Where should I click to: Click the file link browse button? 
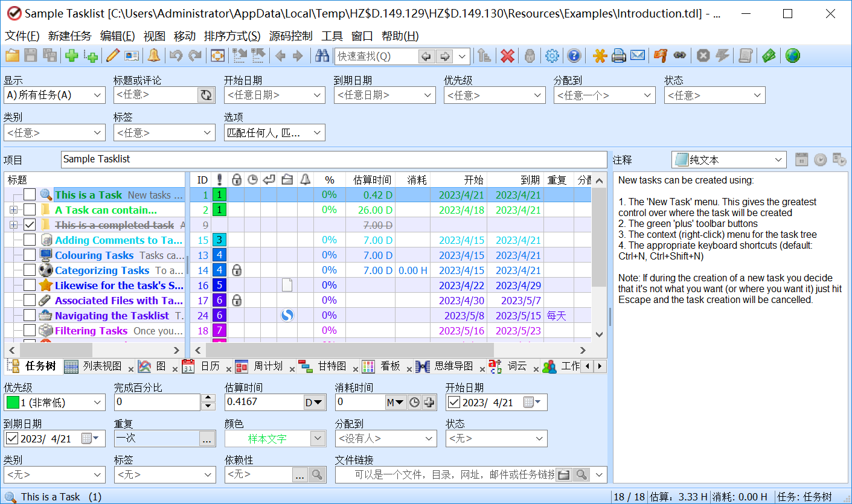pos(563,474)
